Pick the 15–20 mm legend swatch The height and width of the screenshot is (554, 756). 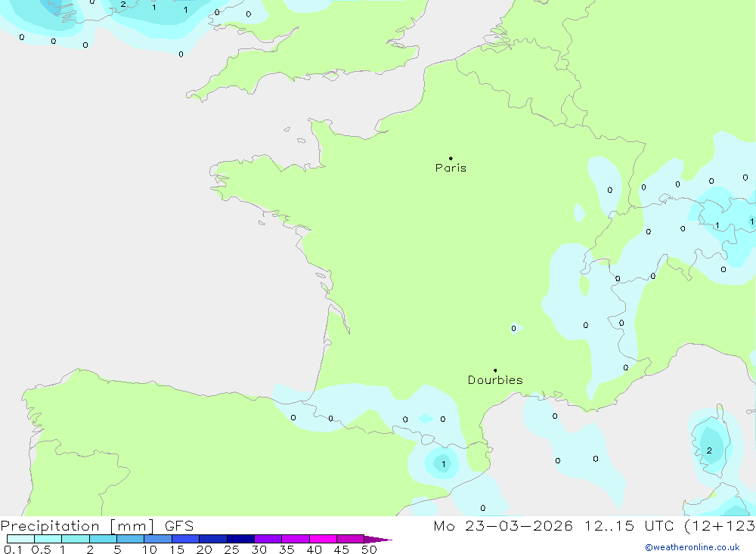pyautogui.click(x=186, y=539)
